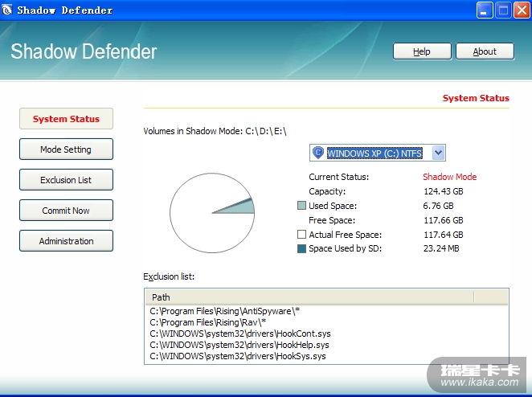Open the volume dropdown arrow
This screenshot has height=397, width=532.
click(x=438, y=153)
